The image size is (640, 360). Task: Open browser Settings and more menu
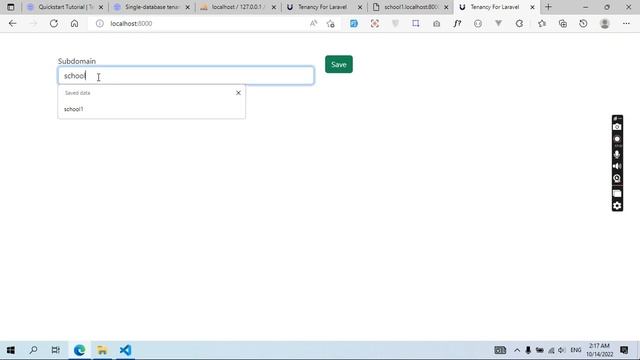(626, 24)
